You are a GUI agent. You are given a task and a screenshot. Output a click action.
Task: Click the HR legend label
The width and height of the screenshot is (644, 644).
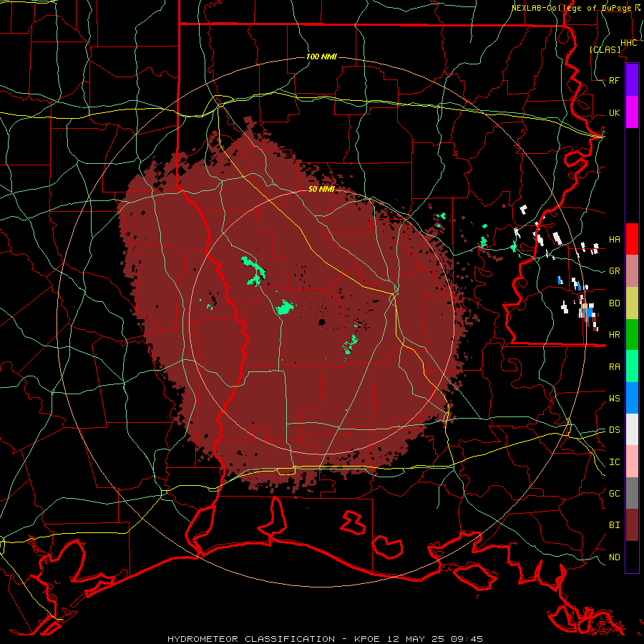click(x=614, y=335)
